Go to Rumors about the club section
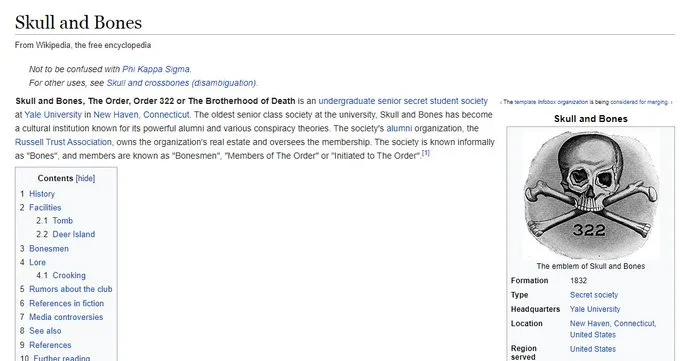This screenshot has width=680, height=361. [x=71, y=289]
